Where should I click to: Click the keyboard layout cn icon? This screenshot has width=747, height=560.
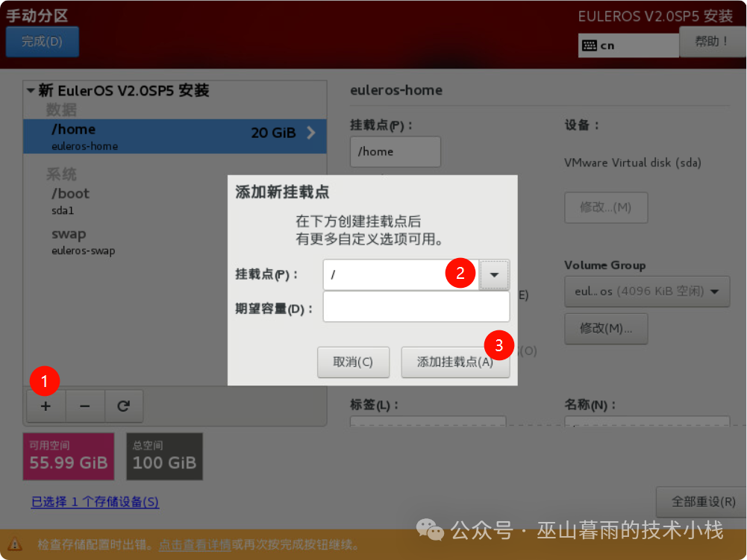pos(590,45)
